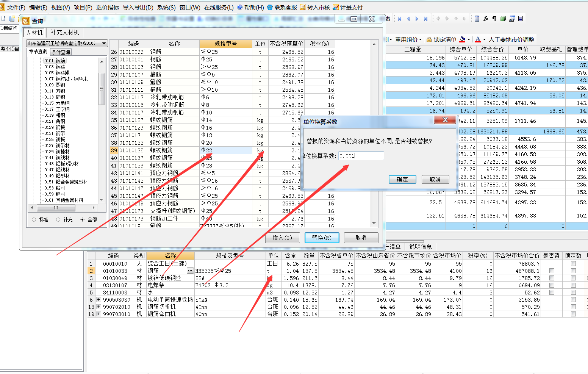Switch to the 说明信息 tab

coord(420,247)
